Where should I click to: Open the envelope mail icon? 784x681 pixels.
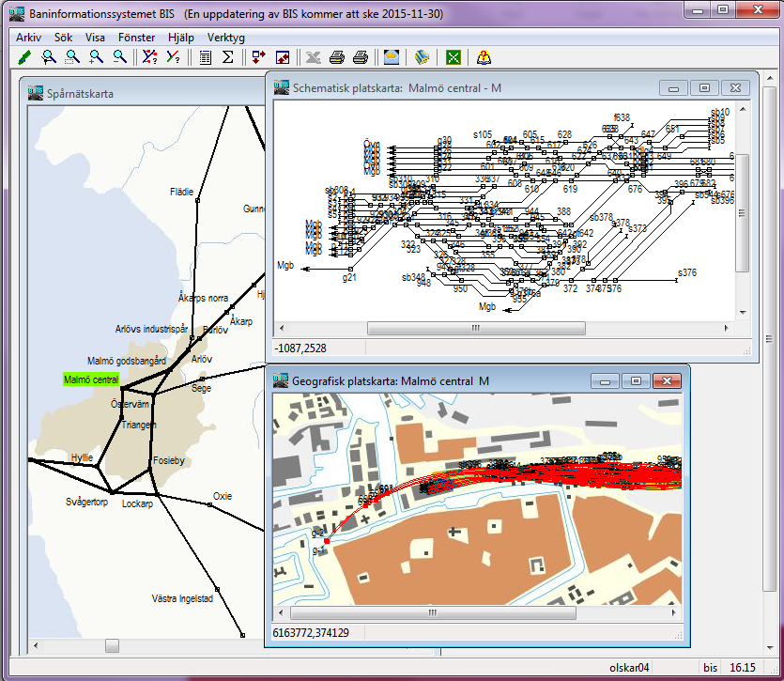pyautogui.click(x=392, y=57)
